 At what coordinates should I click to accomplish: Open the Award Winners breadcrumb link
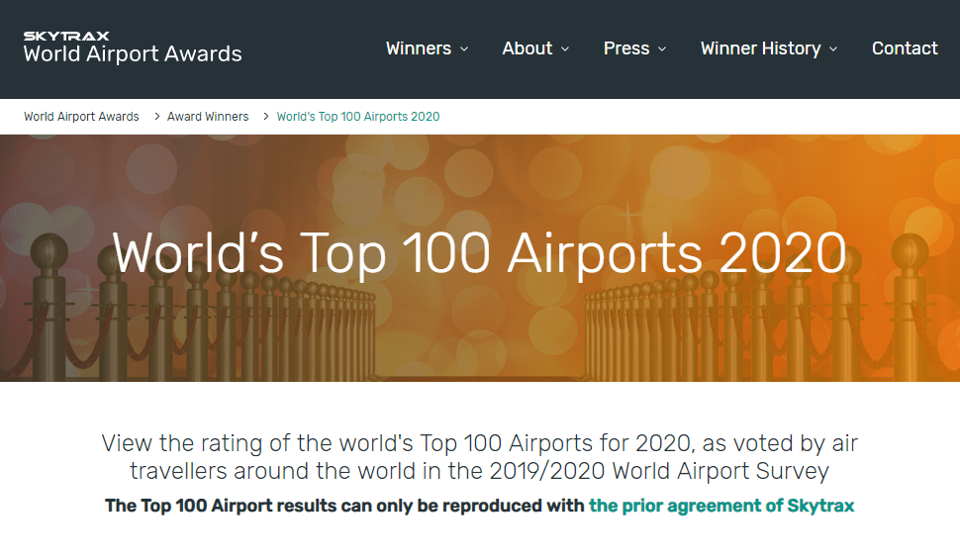click(208, 117)
